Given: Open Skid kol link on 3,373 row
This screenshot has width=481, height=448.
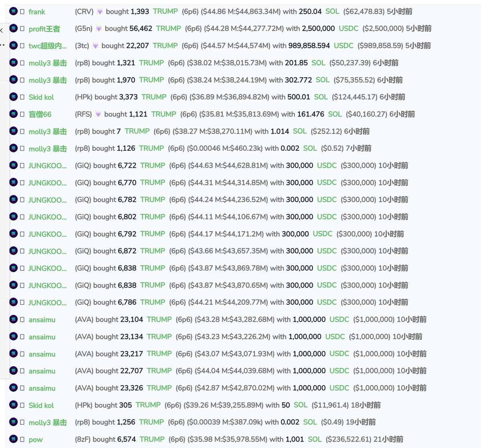Looking at the screenshot, I should coord(41,97).
